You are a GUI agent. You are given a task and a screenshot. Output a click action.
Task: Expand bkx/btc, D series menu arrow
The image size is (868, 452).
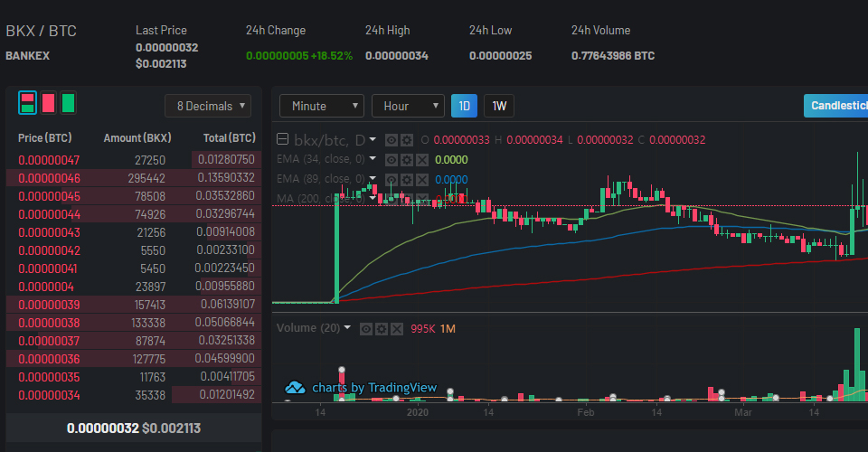coord(373,139)
